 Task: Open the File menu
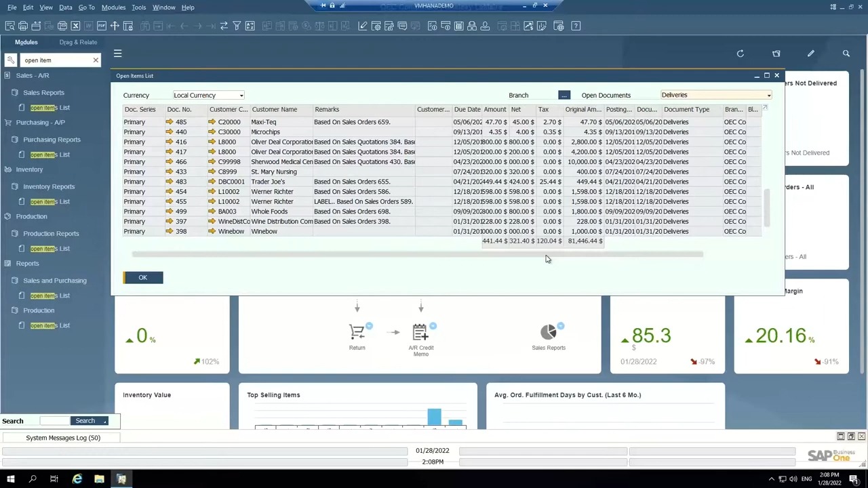tap(12, 7)
